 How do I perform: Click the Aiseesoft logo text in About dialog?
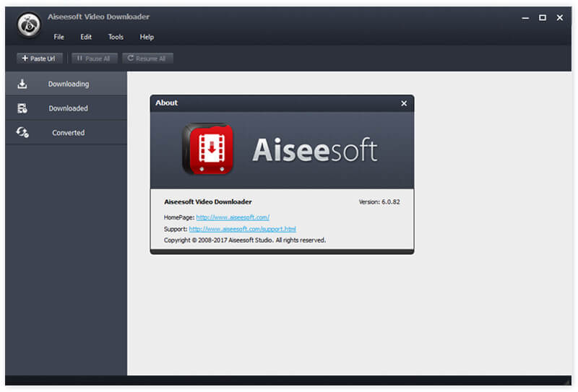point(315,150)
